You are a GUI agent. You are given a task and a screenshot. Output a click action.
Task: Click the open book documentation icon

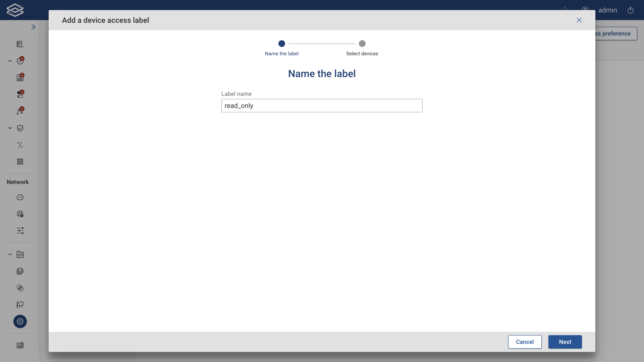click(20, 345)
